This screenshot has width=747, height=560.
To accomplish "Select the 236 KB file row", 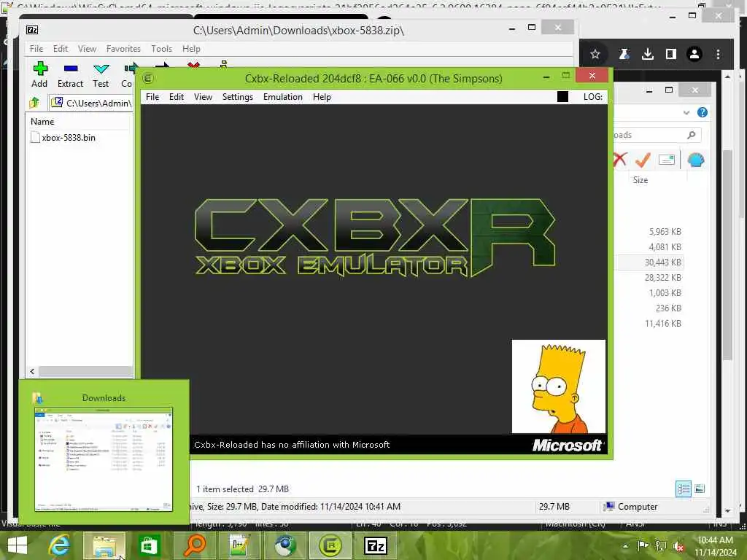I will (x=668, y=308).
